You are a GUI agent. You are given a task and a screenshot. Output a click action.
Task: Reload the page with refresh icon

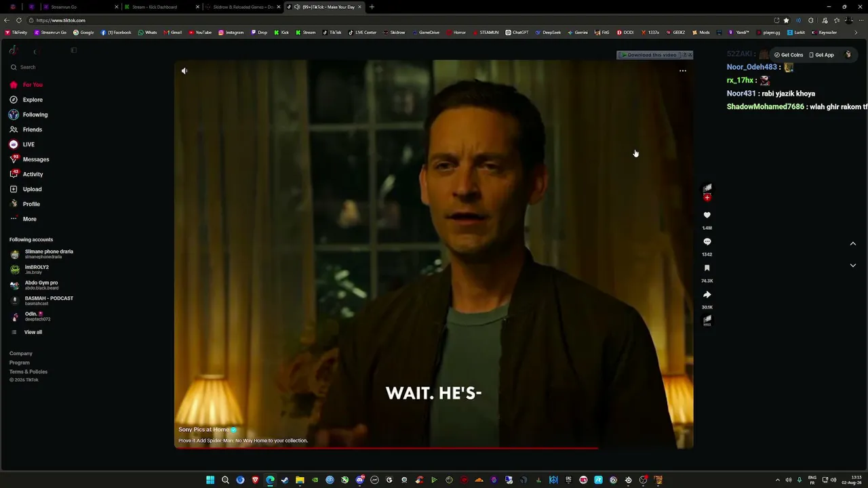coord(19,20)
